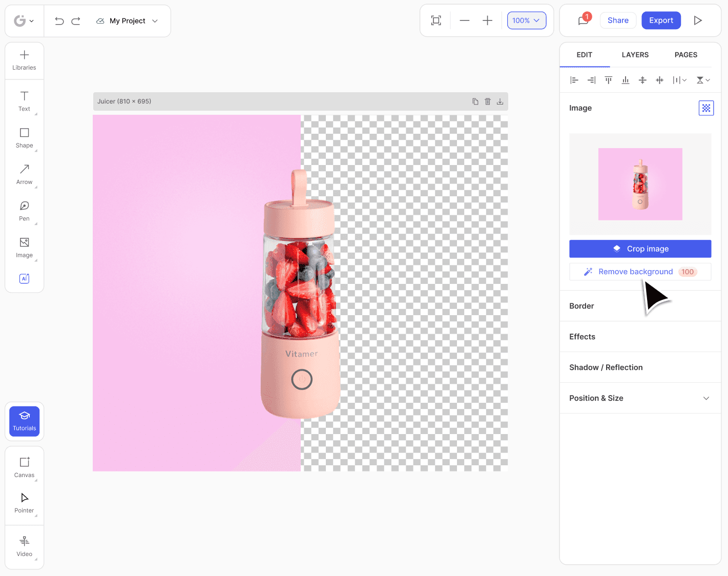
Task: Switch to the PAGES tab
Action: 685,55
